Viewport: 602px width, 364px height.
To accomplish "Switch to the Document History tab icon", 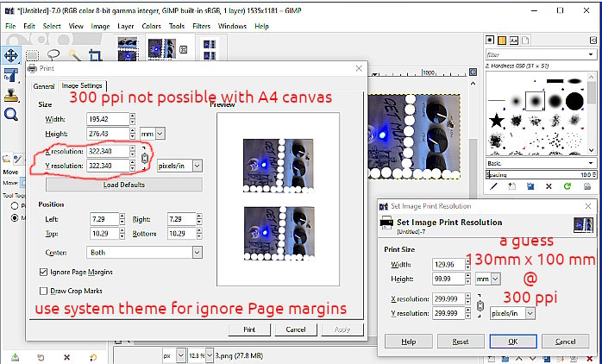I will click(525, 40).
